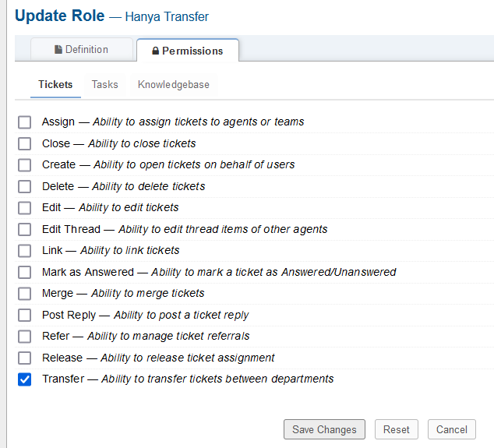
Task: Enable the Assign tickets permission
Action: point(25,122)
